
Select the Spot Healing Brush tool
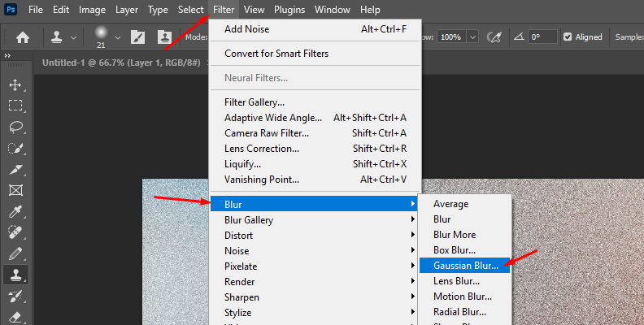click(15, 233)
